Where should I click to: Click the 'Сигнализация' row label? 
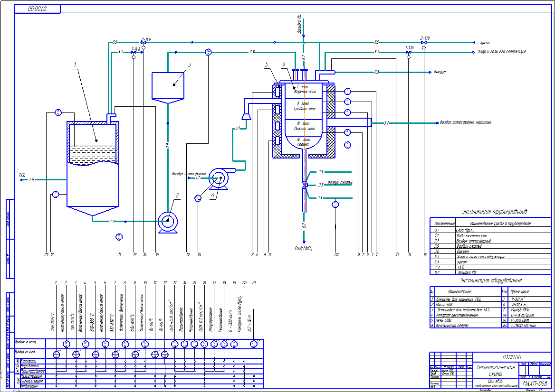tap(32, 382)
